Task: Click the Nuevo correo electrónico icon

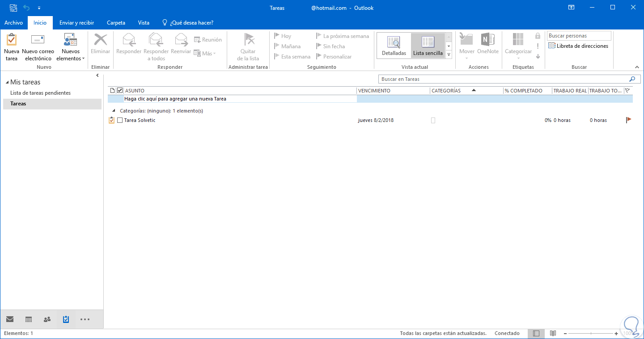Action: (38, 40)
